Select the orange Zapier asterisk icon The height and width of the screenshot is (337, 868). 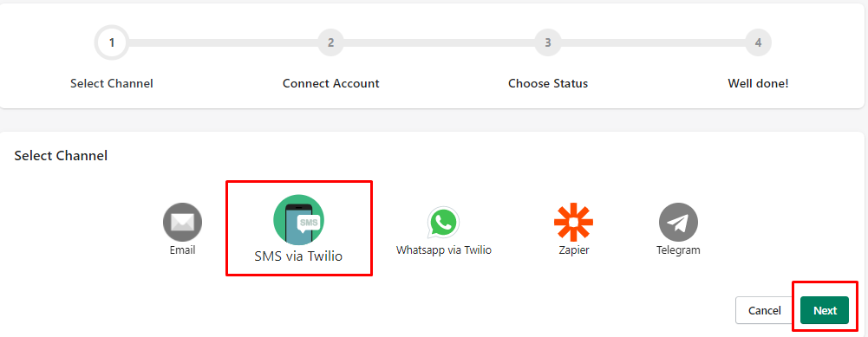573,223
